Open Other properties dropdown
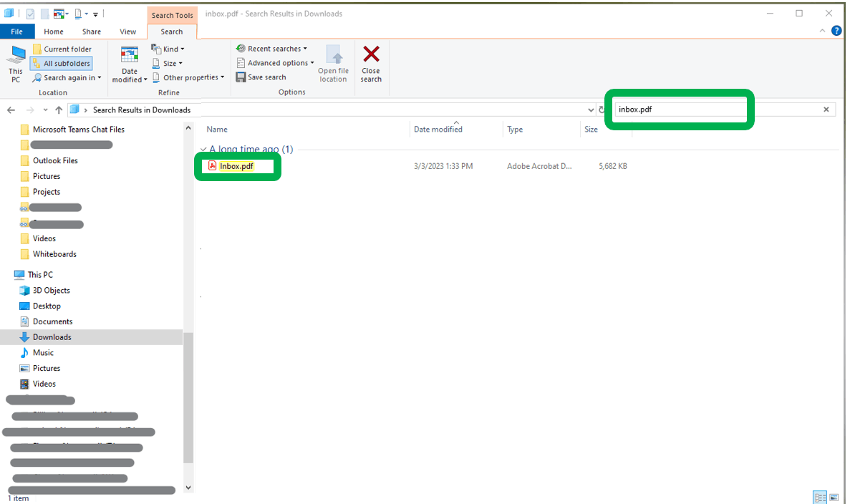 pos(188,77)
